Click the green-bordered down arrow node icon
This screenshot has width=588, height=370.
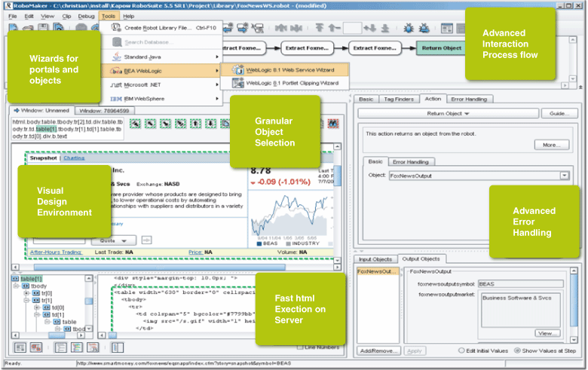211,124
